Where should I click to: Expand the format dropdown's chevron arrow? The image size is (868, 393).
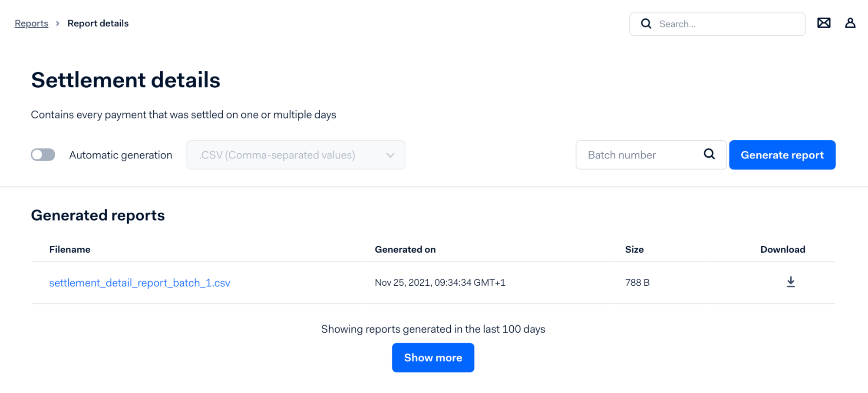click(390, 155)
